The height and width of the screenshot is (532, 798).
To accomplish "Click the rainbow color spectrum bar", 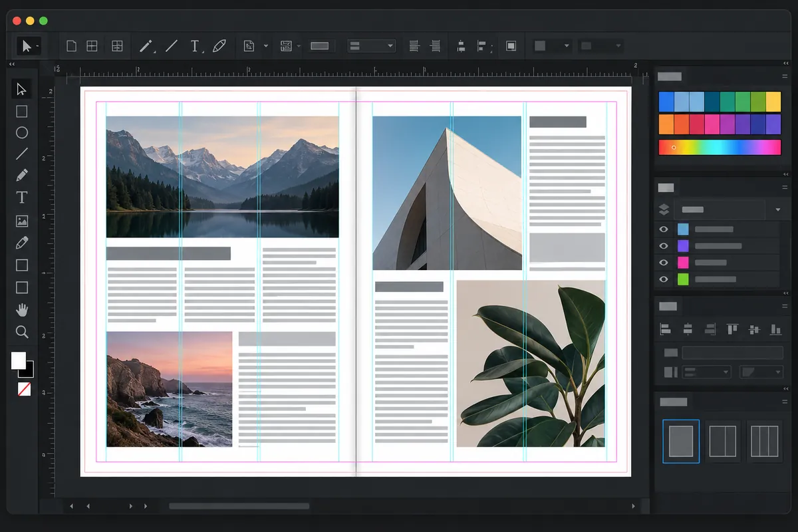I will click(720, 147).
